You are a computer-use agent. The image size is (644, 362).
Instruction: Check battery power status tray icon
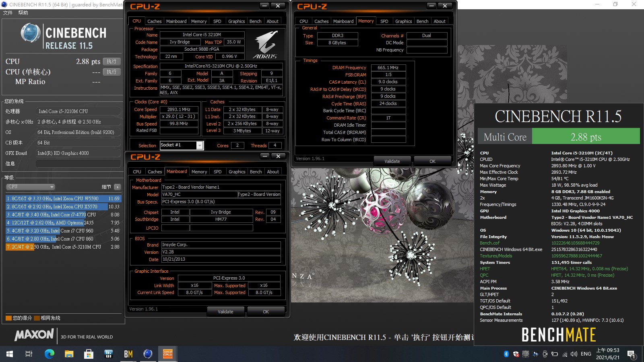point(555,354)
